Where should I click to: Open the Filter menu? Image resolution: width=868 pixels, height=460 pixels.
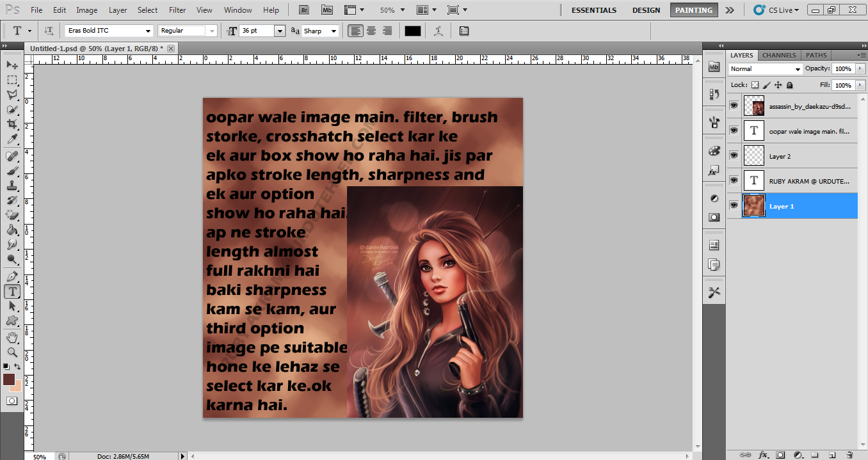pos(177,10)
